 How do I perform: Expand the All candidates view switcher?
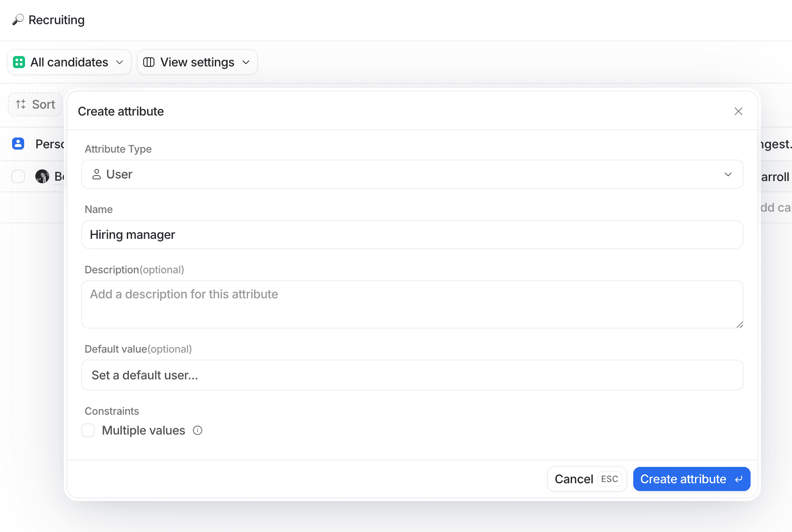119,62
